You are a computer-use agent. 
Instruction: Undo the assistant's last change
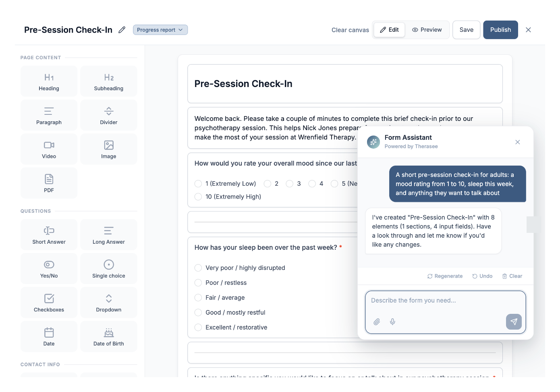tap(483, 276)
